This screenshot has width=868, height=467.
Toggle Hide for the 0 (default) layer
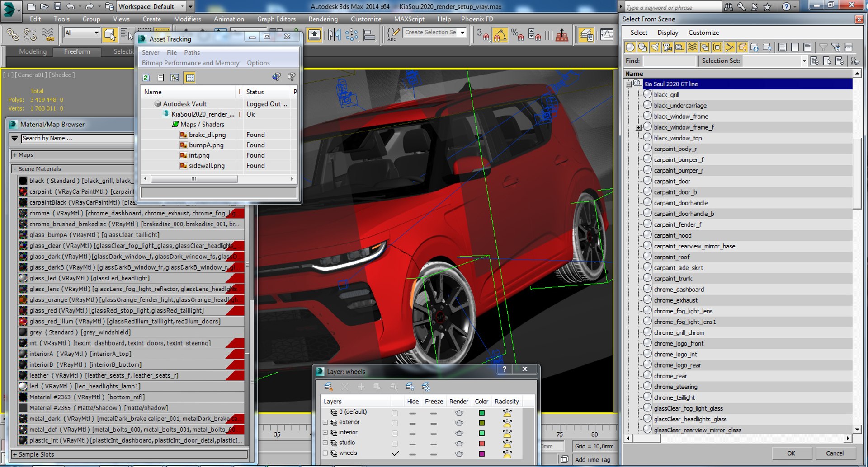point(412,413)
